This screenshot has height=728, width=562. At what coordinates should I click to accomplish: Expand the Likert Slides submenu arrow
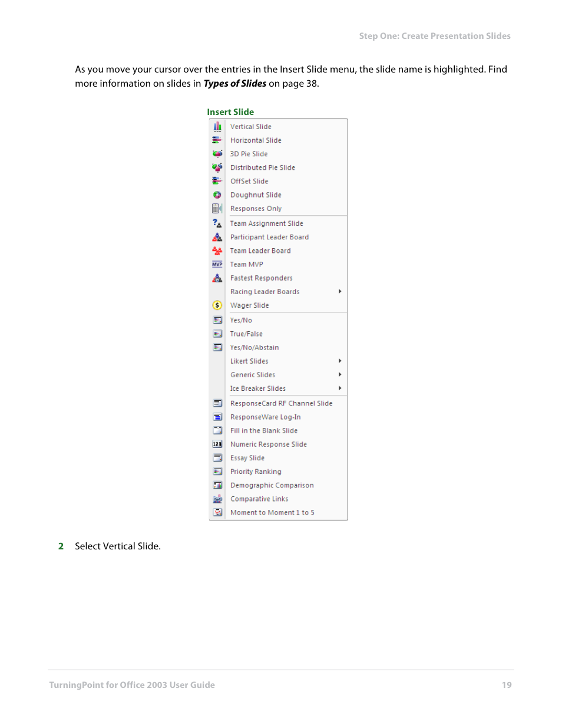pyautogui.click(x=340, y=361)
